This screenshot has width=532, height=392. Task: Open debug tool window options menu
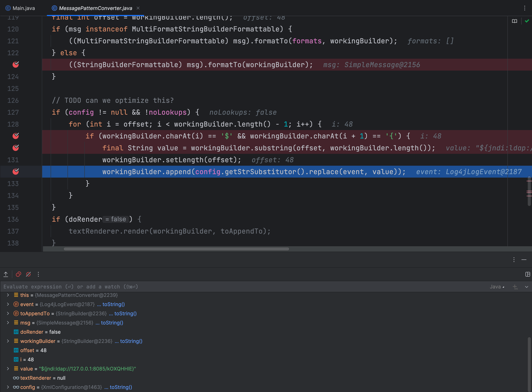pyautogui.click(x=514, y=260)
